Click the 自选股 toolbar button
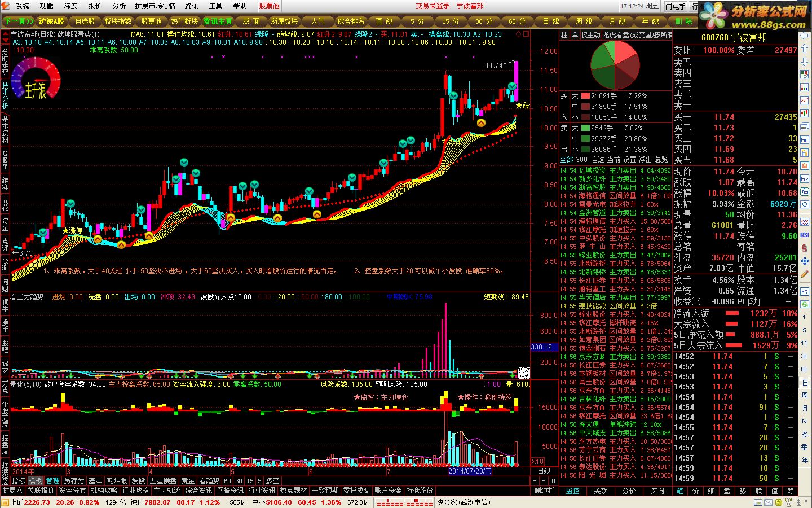The width and height of the screenshot is (812, 508). point(85,21)
